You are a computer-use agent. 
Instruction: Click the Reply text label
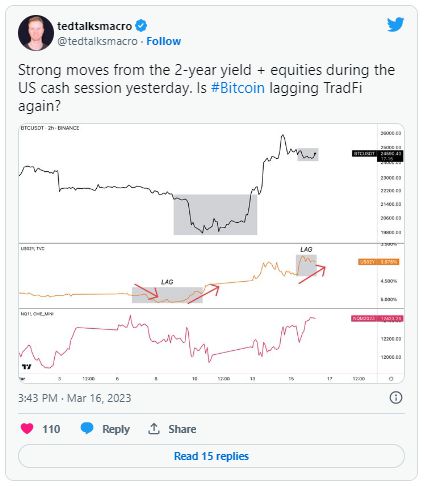tap(116, 429)
